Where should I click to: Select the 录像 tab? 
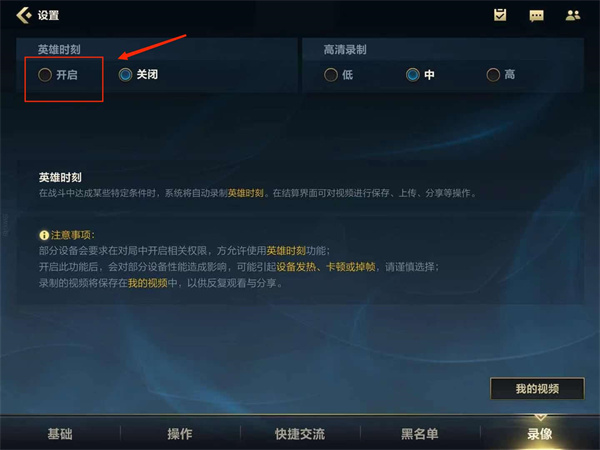point(540,434)
